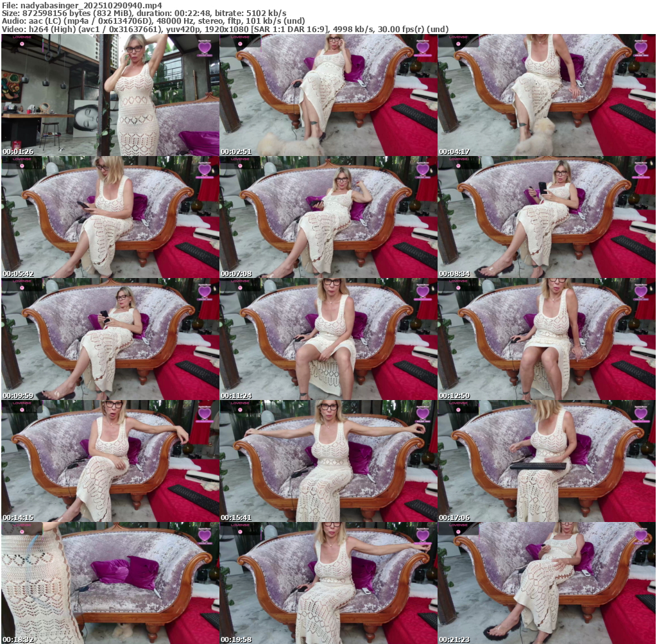This screenshot has width=657, height=644.
Task: Select the thumbnail stamped 00:19:58
Action: pyautogui.click(x=328, y=583)
